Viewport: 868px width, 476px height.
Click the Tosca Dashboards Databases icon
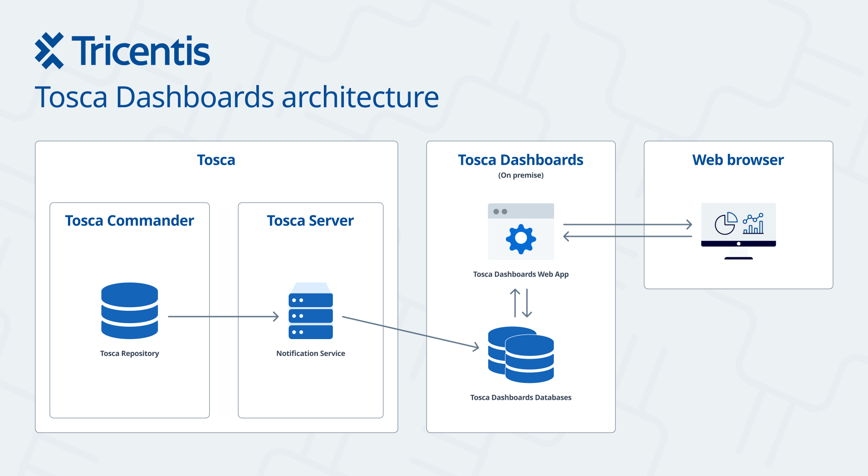coord(521,355)
